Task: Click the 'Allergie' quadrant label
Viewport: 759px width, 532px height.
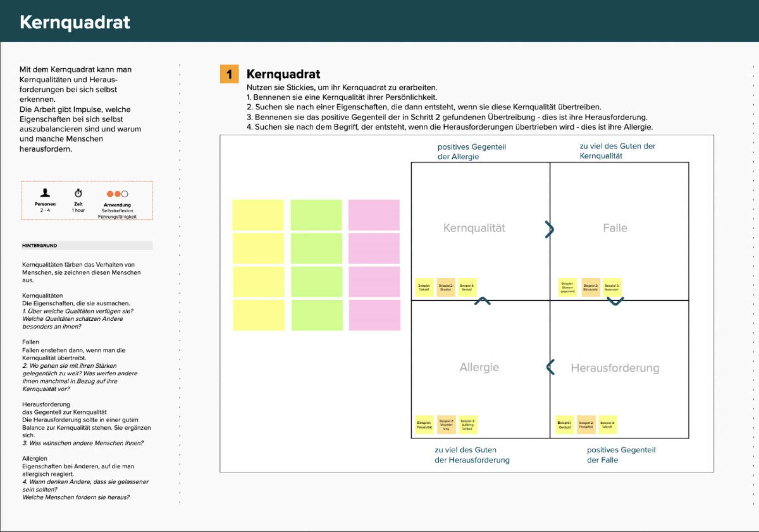Action: pyautogui.click(x=479, y=367)
